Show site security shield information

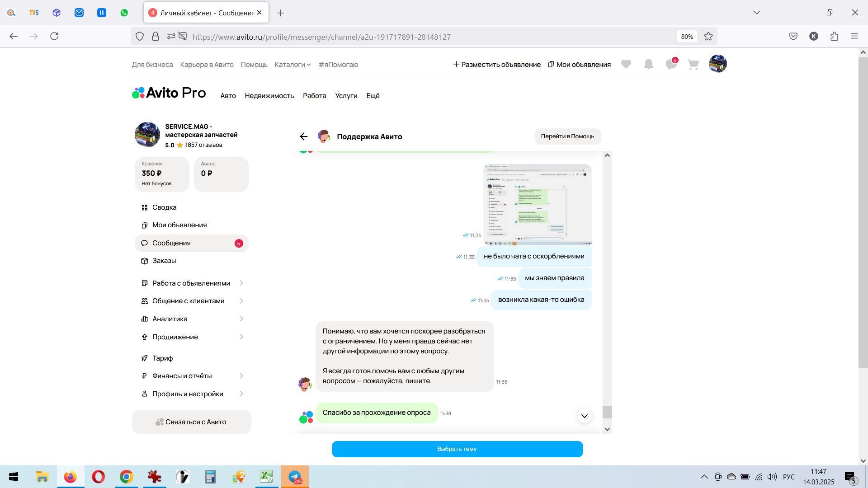click(x=140, y=37)
